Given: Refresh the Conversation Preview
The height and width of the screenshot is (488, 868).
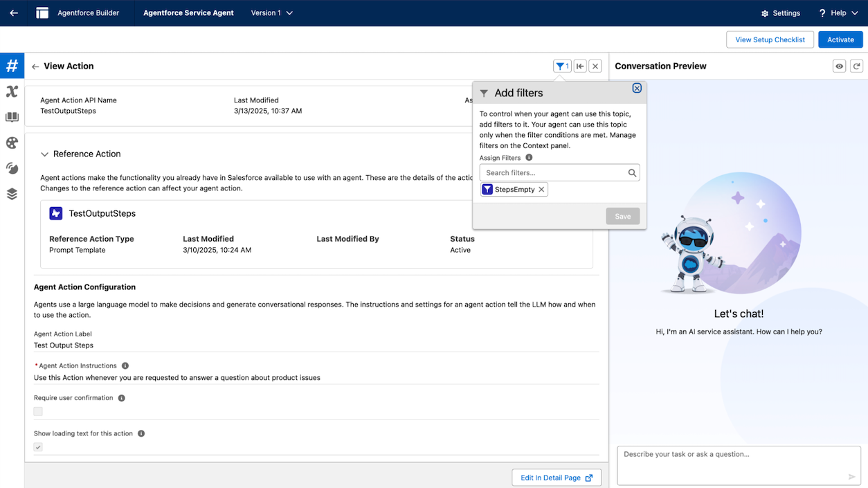Looking at the screenshot, I should click(x=856, y=65).
